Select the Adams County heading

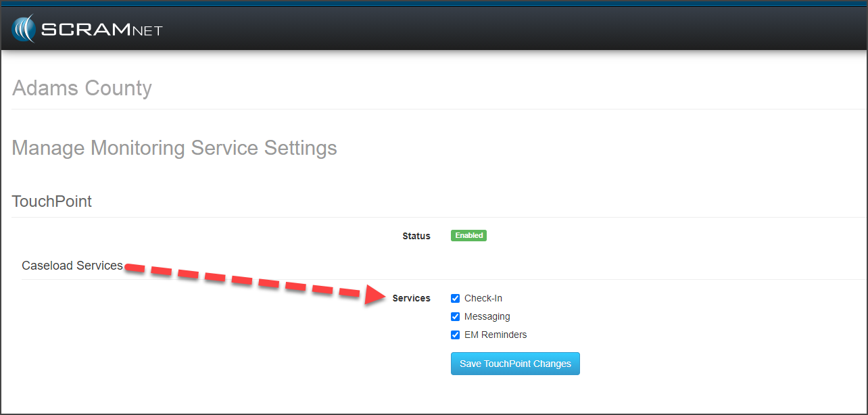(82, 88)
